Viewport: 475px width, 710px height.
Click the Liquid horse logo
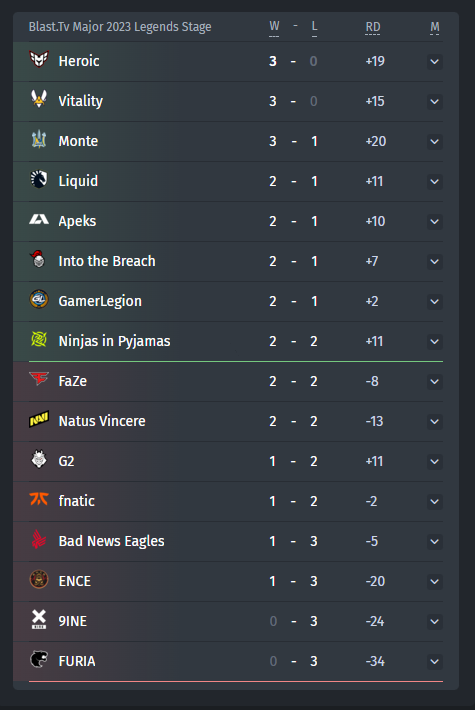click(x=39, y=179)
